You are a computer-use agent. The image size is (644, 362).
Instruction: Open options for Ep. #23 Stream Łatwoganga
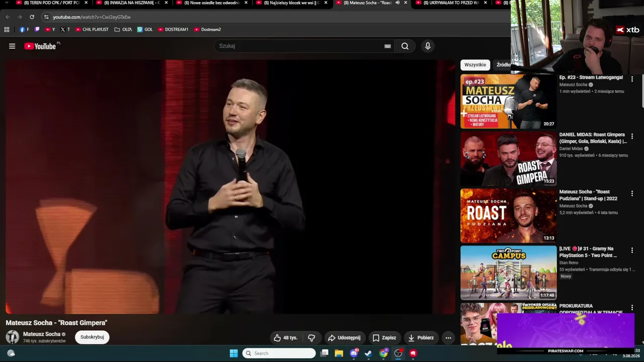click(x=632, y=79)
